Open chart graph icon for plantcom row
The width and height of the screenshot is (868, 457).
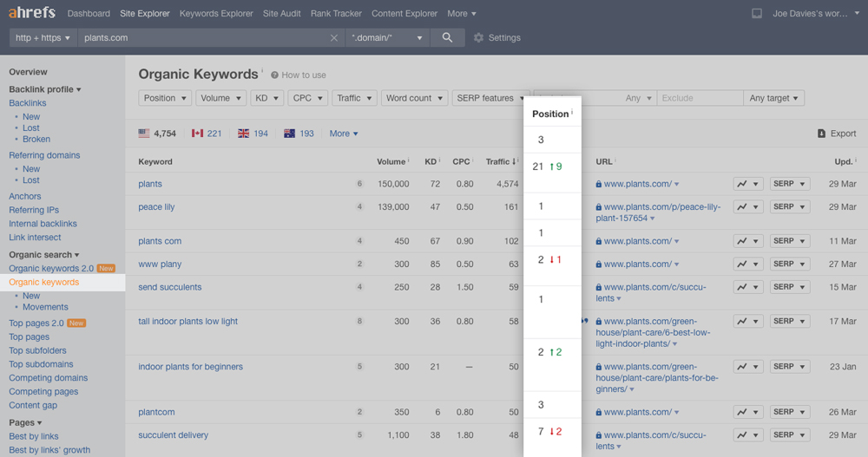click(748, 412)
